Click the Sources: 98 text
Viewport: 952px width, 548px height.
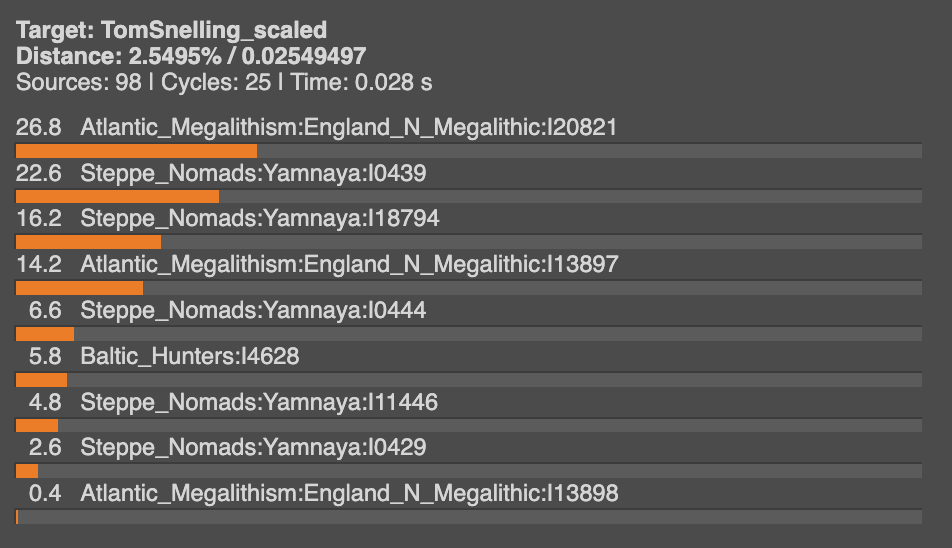[78, 82]
